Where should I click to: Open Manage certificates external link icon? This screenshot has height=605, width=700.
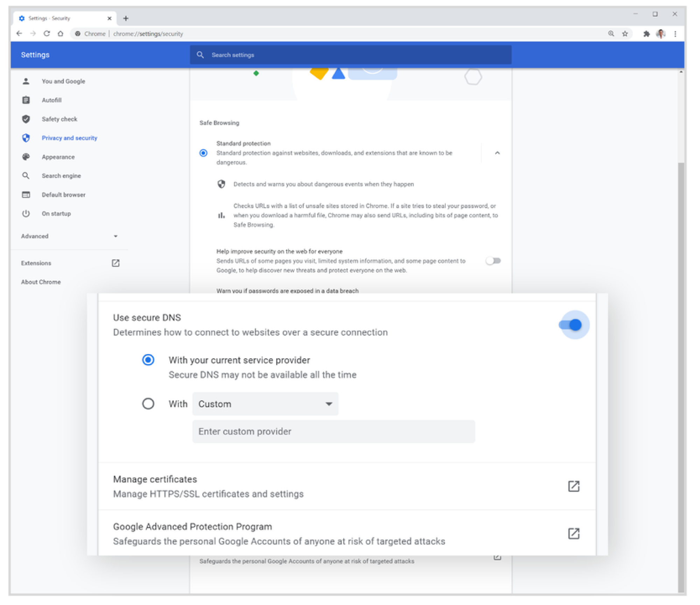(x=574, y=486)
